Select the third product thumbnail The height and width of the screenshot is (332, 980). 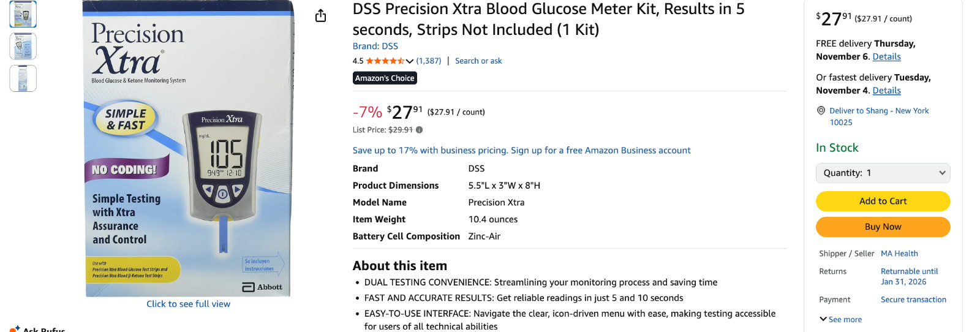click(23, 78)
